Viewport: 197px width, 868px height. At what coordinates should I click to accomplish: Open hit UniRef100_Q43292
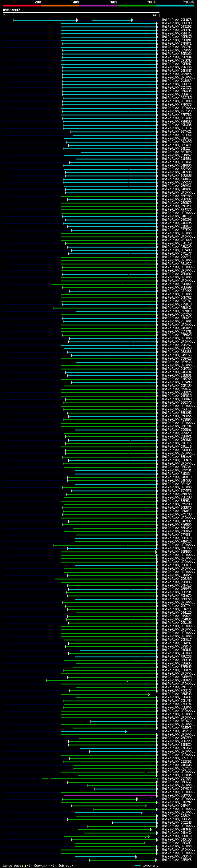point(177,27)
